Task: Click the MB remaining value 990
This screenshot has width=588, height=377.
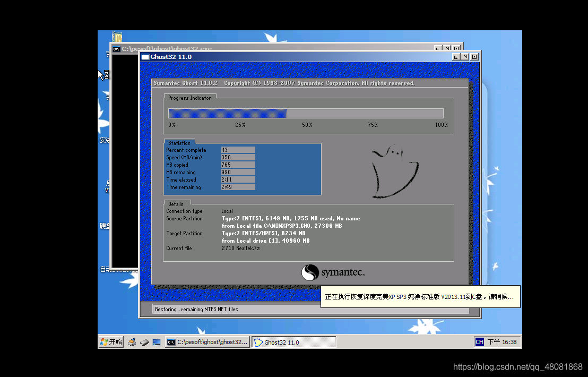Action: point(238,172)
